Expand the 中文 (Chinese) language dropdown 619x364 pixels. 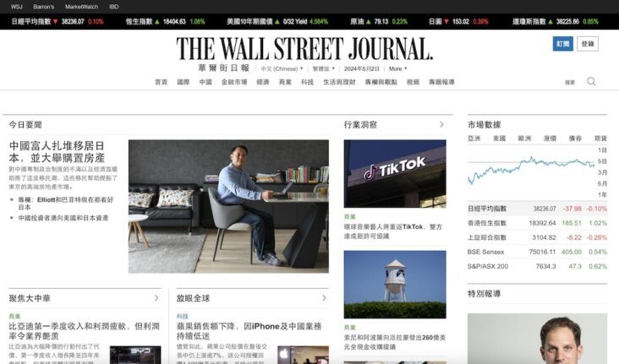coord(282,68)
